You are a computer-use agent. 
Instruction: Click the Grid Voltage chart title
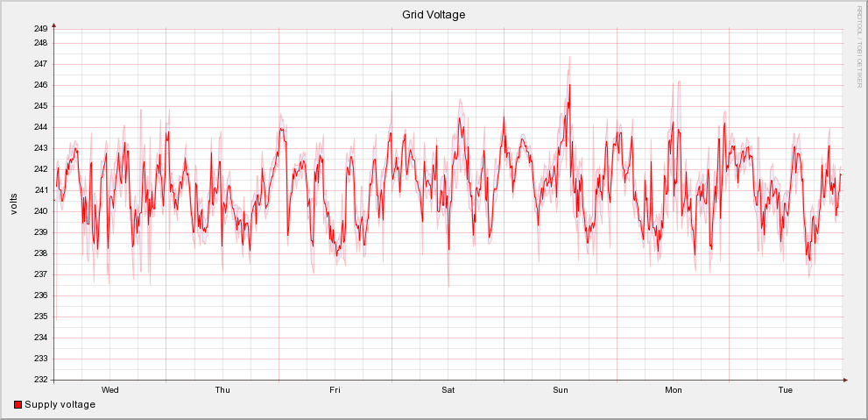[434, 14]
